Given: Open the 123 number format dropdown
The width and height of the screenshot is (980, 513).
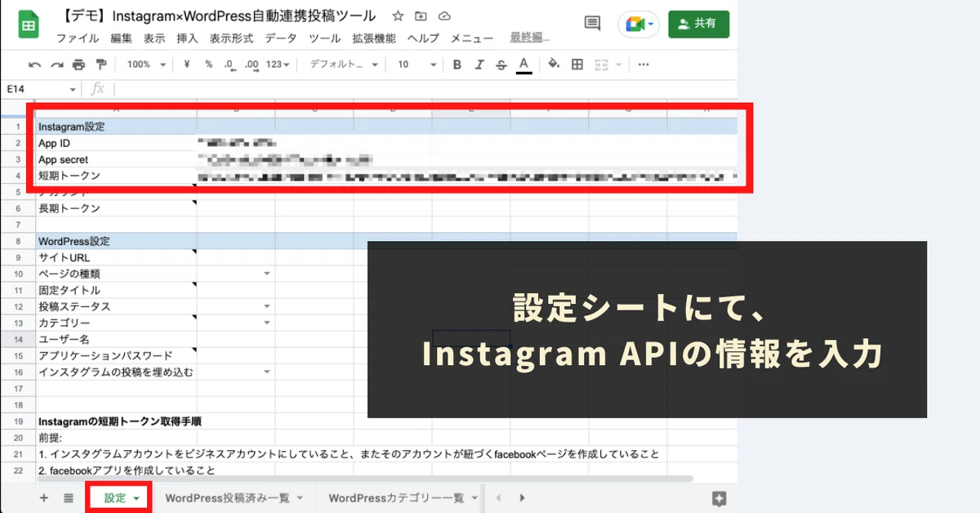Looking at the screenshot, I should tap(278, 65).
